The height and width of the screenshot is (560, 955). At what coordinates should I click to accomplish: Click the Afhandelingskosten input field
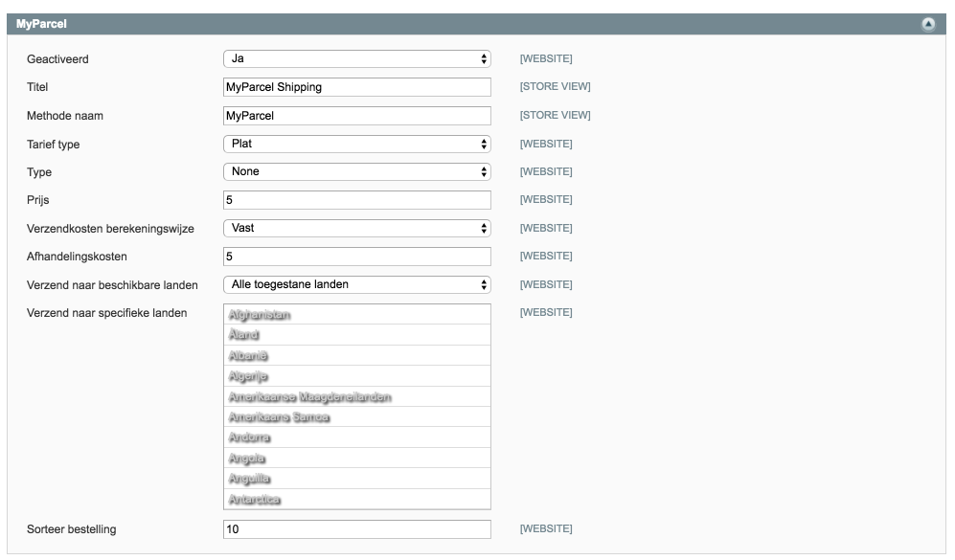[x=357, y=257]
